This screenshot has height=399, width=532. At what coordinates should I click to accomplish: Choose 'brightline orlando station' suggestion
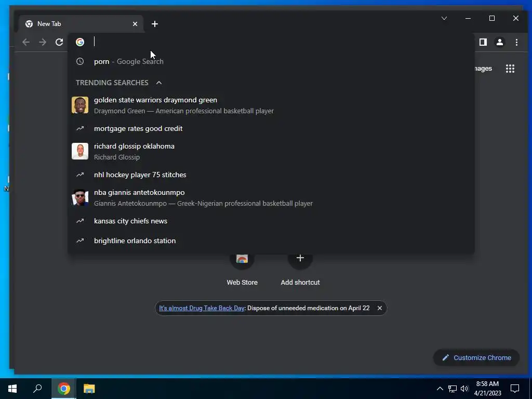click(271, 241)
